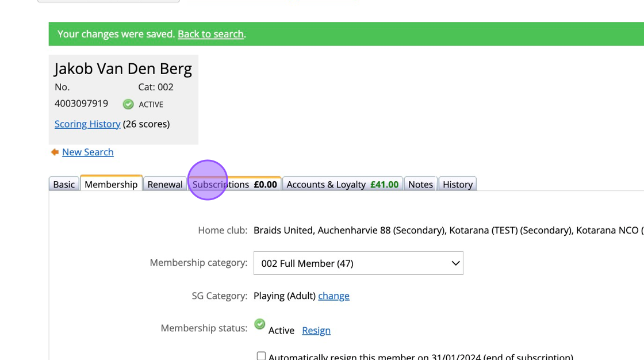Start a New Search

point(88,152)
